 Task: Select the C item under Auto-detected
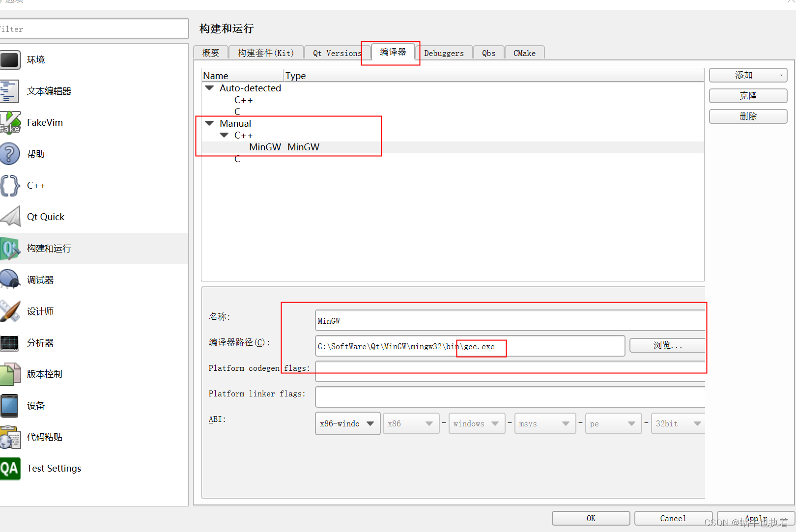[x=237, y=112]
